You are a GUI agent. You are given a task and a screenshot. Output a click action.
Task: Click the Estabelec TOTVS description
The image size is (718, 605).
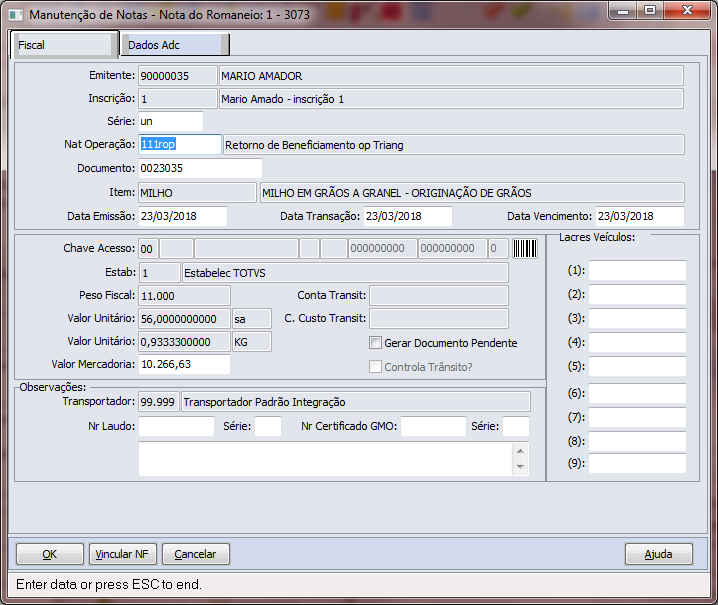coord(345,273)
